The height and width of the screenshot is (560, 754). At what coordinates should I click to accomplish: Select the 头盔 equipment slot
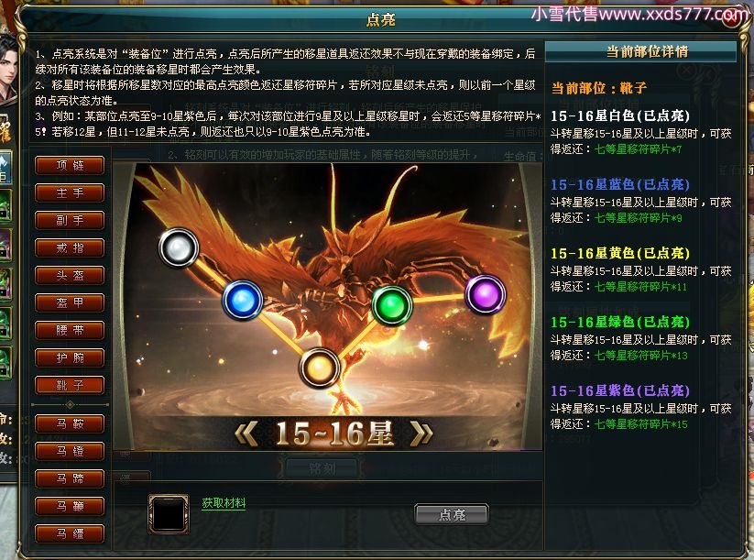pos(70,275)
